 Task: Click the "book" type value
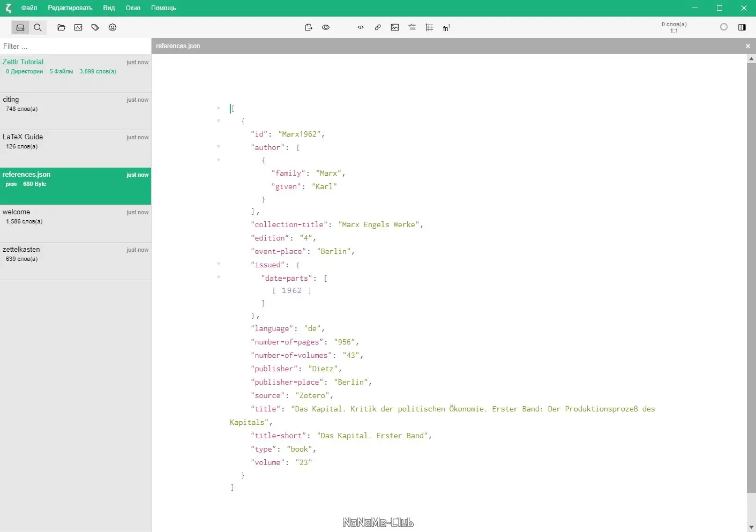coord(300,449)
